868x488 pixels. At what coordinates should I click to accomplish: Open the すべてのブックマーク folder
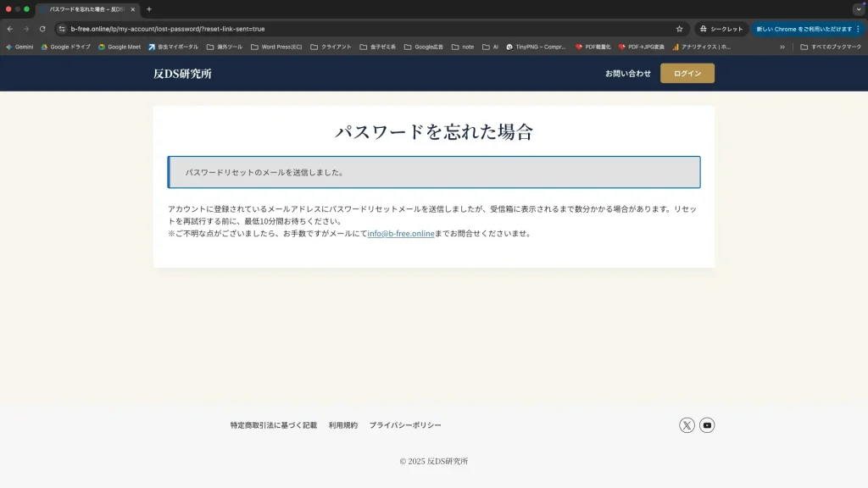click(831, 47)
